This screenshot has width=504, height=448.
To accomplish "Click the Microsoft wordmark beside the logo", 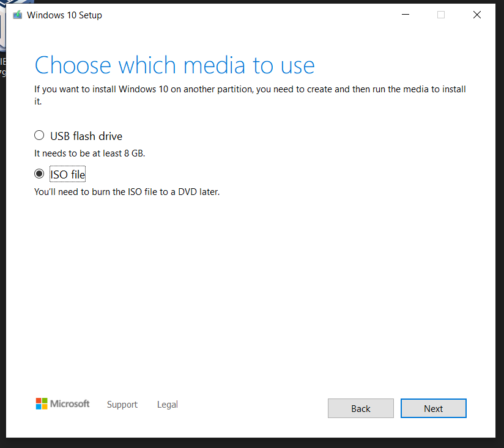I will [x=70, y=404].
